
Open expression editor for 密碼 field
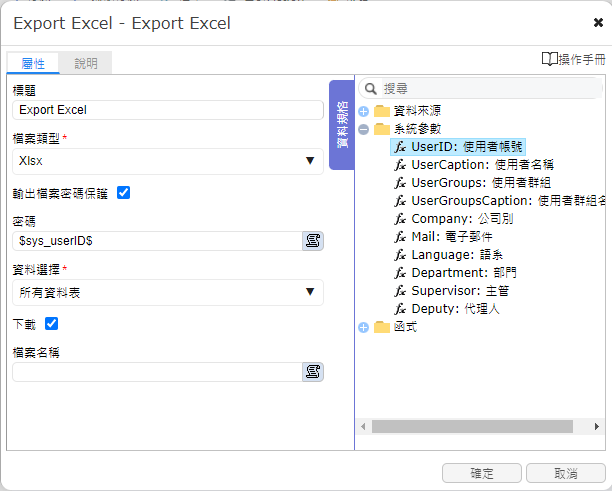[313, 241]
